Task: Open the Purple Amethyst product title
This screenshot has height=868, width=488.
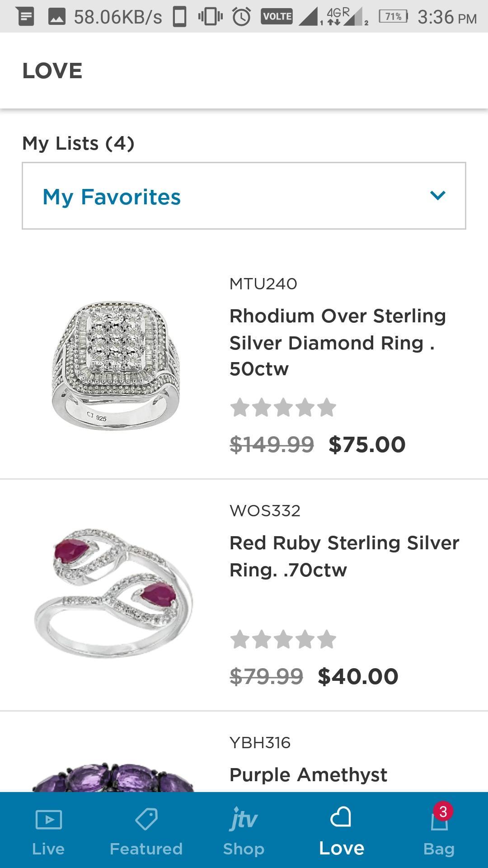Action: coord(308,775)
